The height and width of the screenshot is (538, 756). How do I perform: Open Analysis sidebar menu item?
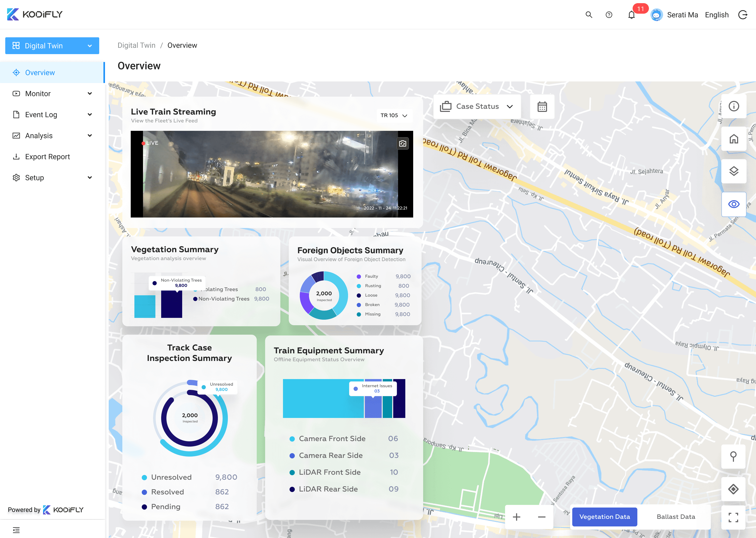[x=52, y=136]
